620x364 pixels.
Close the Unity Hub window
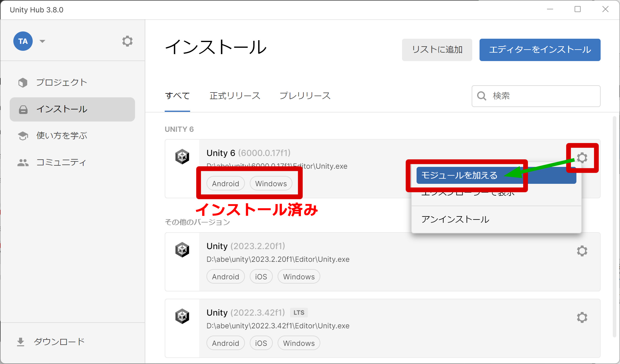pos(605,9)
